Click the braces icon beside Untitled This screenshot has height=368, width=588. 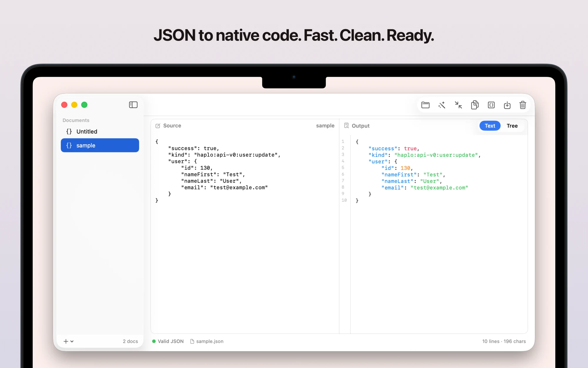pos(69,132)
